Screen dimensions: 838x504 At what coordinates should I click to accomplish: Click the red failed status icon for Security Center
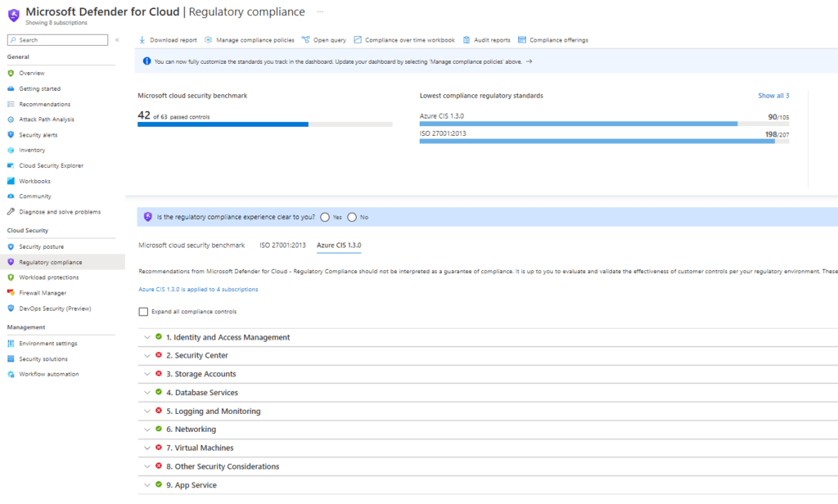159,355
